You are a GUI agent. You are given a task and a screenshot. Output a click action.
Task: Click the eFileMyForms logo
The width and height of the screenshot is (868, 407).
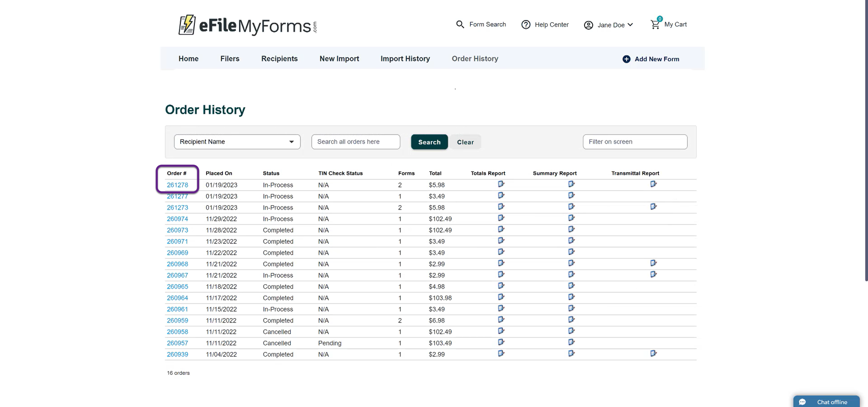tap(247, 25)
